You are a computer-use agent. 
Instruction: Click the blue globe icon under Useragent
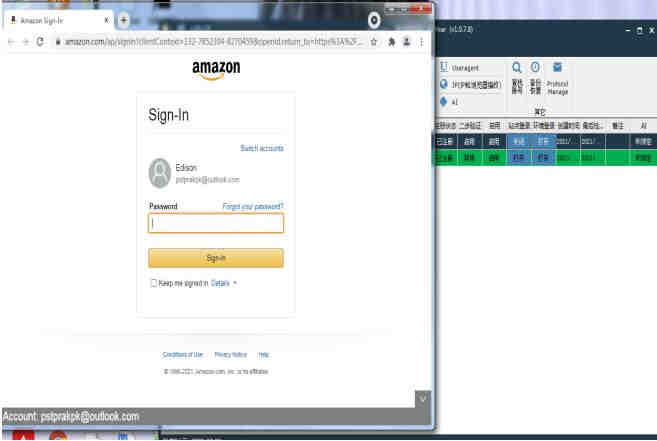[444, 84]
